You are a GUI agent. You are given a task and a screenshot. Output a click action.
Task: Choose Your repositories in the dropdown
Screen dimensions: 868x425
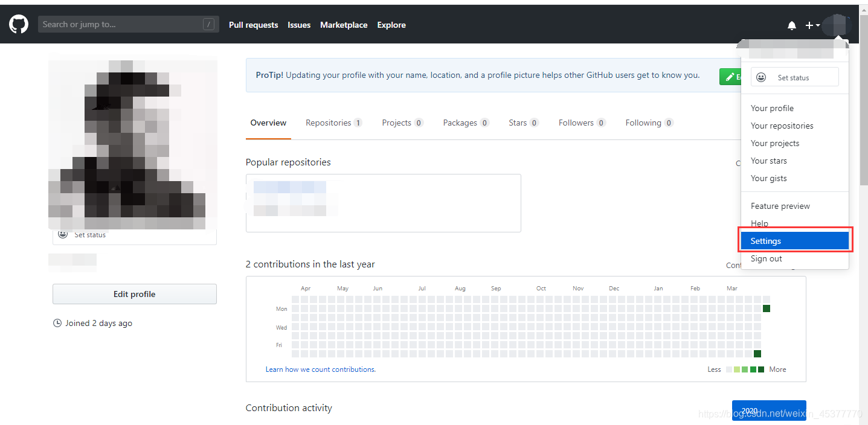[782, 126]
